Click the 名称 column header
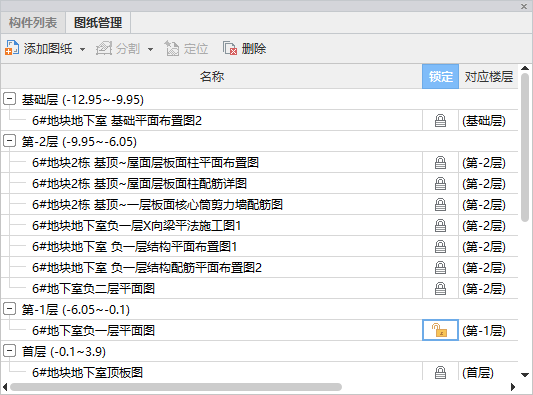Viewport: 533px width, 395px height. (x=211, y=76)
